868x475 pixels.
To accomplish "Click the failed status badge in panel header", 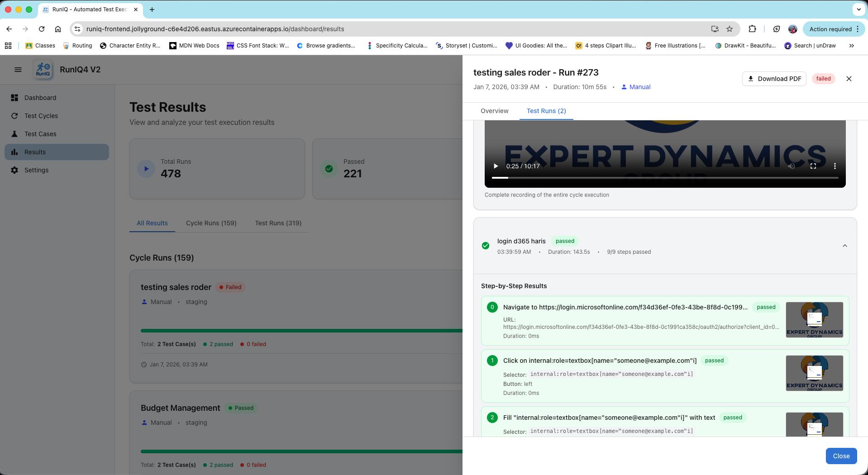I will [823, 79].
